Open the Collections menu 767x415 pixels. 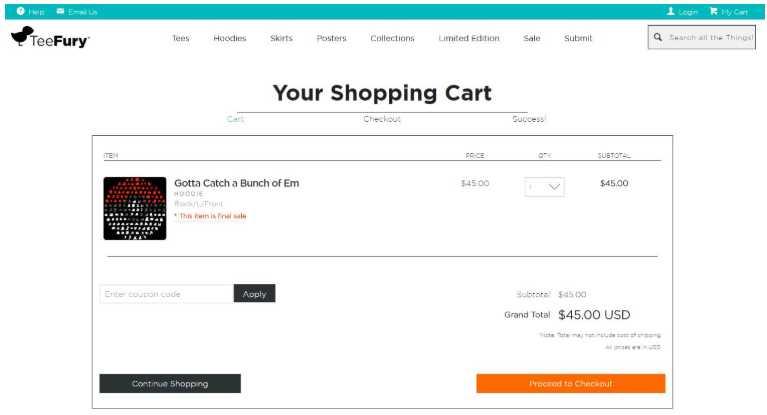[x=392, y=38]
